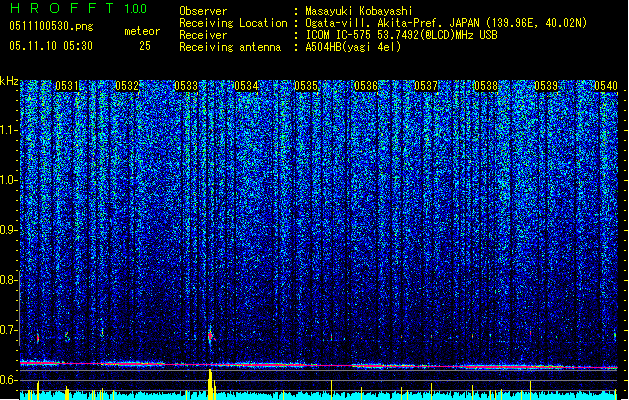Click the date stamp 05.11.10 05:30
Screen dimensions: 629x400
coord(51,46)
